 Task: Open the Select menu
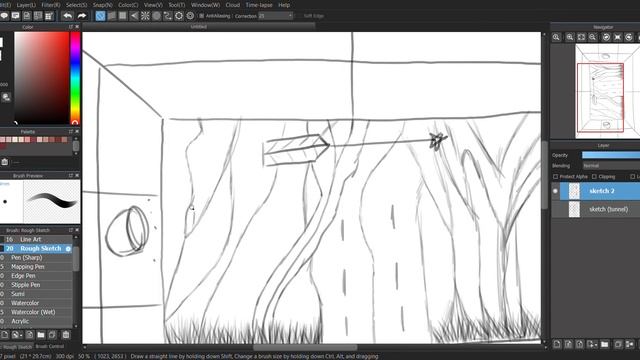pyautogui.click(x=76, y=5)
